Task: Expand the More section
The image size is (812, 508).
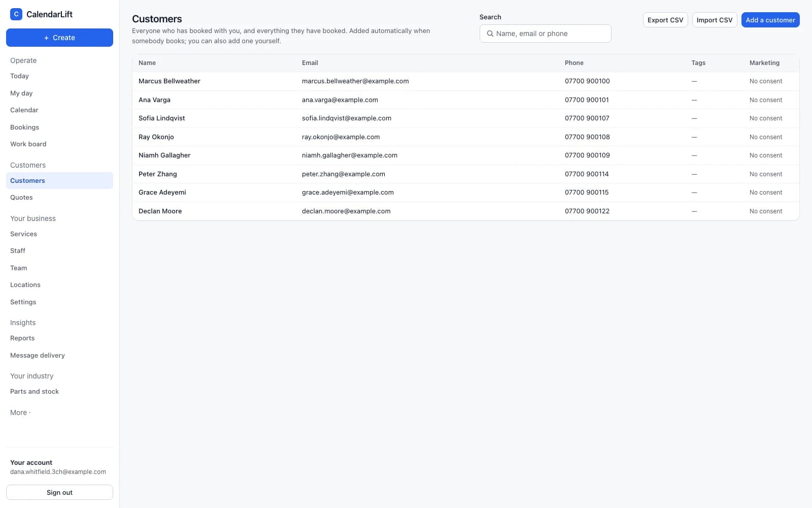Action: 20,412
